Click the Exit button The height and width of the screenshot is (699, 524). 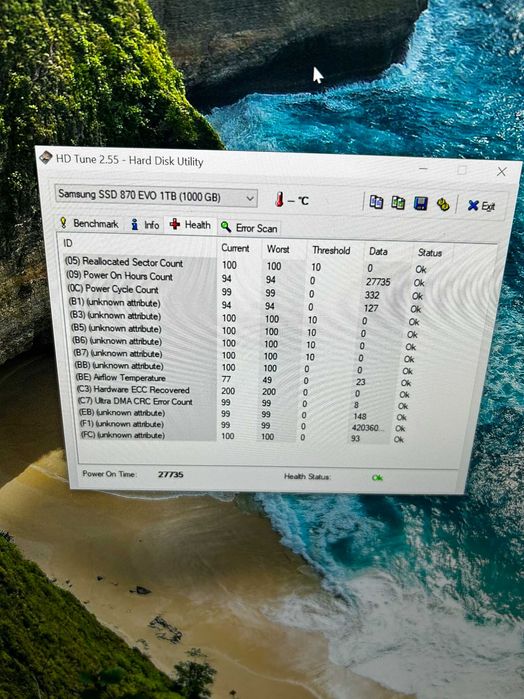(481, 206)
